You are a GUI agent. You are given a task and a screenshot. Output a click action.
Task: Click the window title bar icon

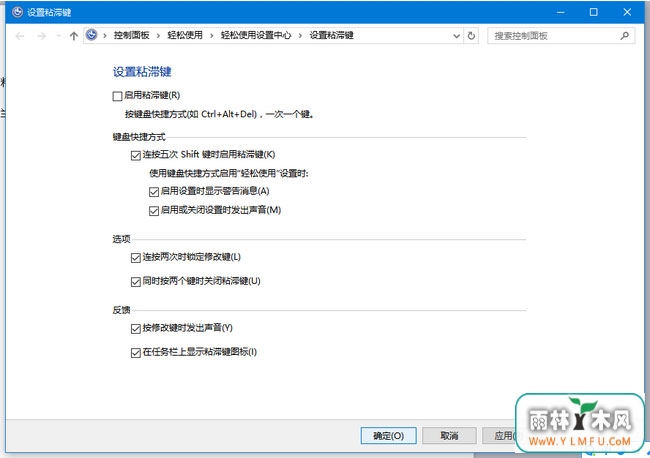(x=17, y=12)
